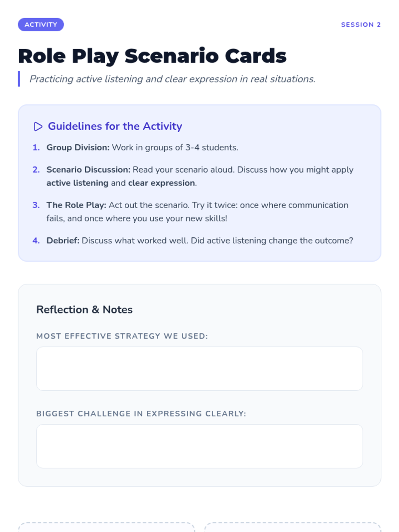
Task: Click the ACTIVITY badge
Action: click(41, 25)
